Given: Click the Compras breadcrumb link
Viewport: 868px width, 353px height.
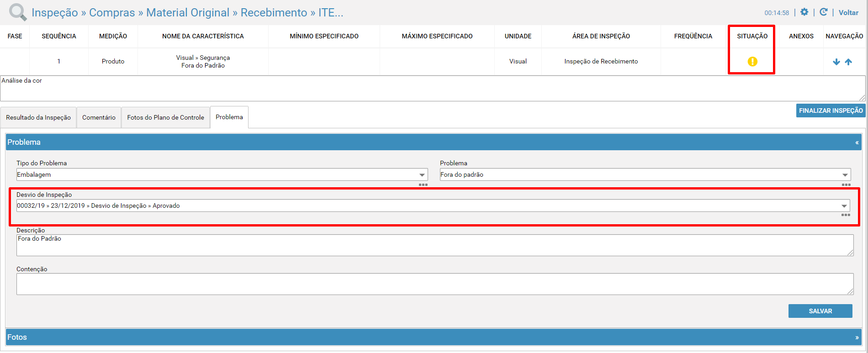Looking at the screenshot, I should [x=112, y=13].
